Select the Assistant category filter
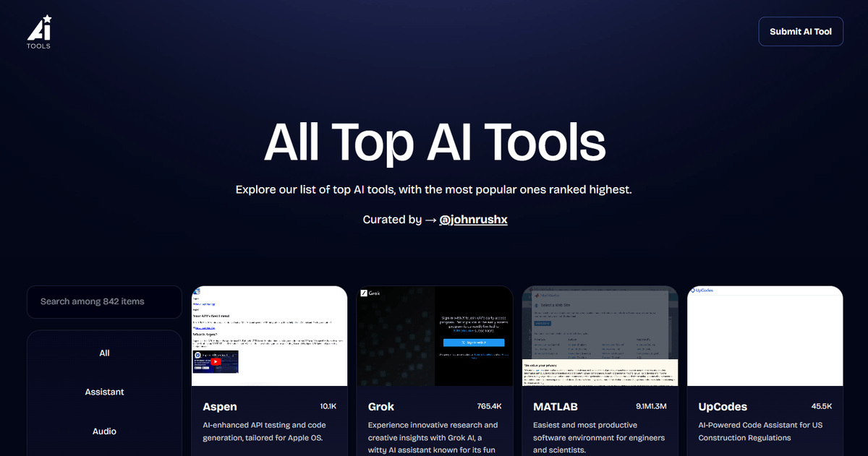The image size is (868, 456). pos(104,392)
